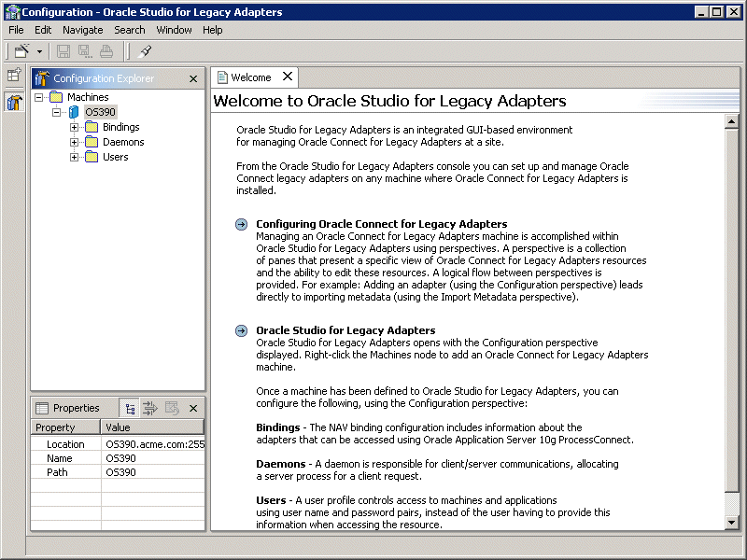Open the New wizard toolbar icon
The image size is (747, 560).
(x=21, y=51)
